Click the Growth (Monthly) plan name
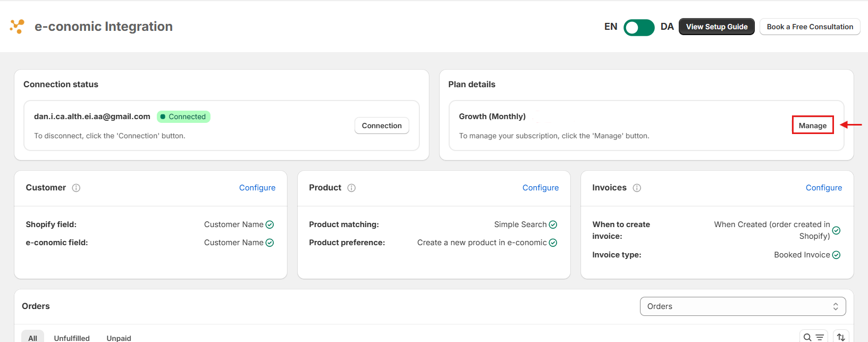The image size is (868, 342). [492, 116]
